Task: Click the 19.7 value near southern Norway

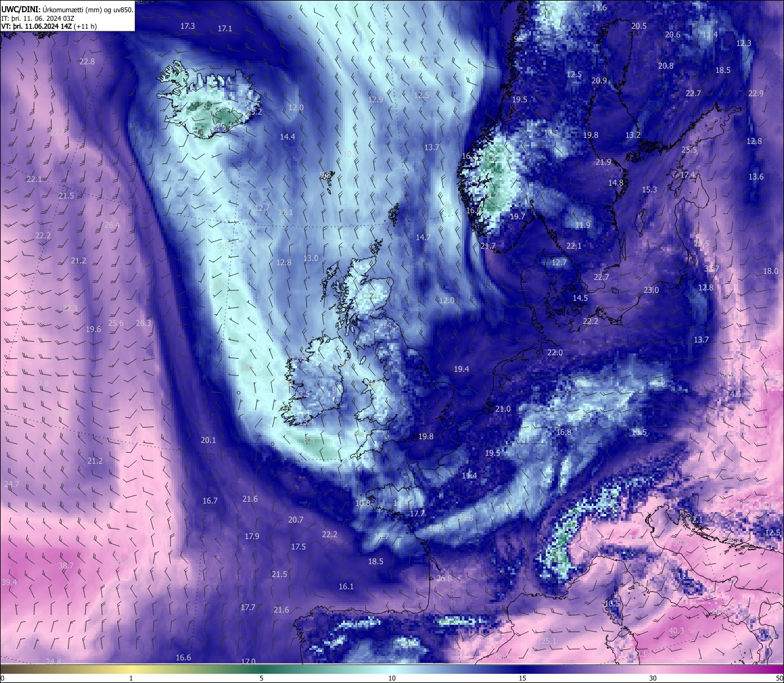Action: pyautogui.click(x=518, y=217)
